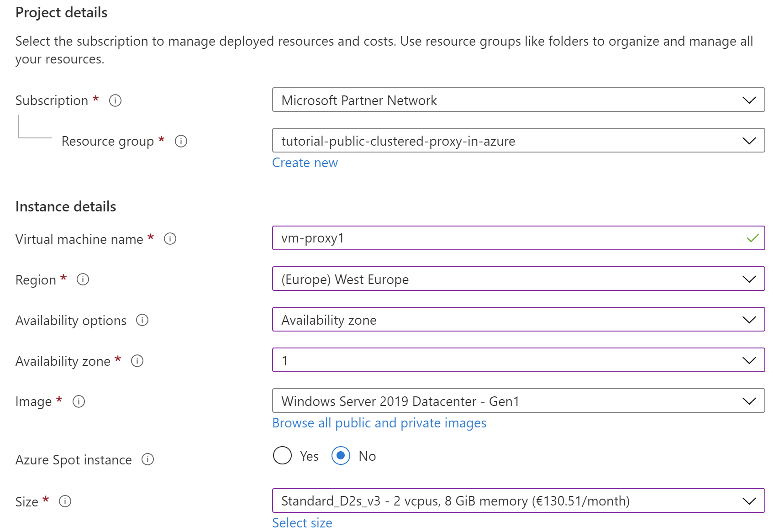
Task: View the Virtual machine name info icon
Action: 169,238
